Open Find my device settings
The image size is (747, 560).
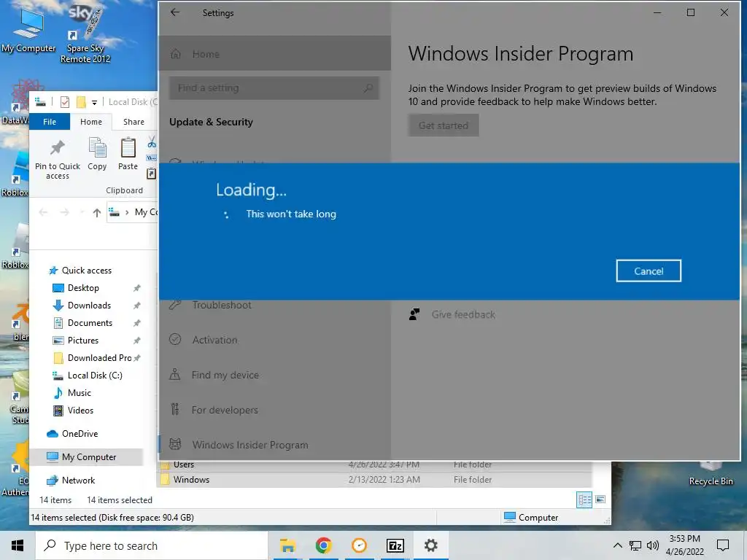coord(225,376)
